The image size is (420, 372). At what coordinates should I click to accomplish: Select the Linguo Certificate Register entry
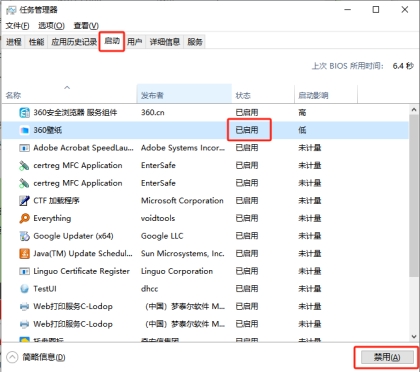click(x=81, y=271)
